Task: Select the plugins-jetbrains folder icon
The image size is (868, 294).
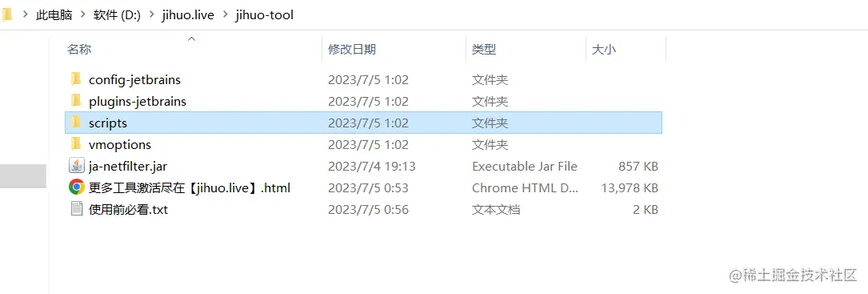Action: point(76,101)
